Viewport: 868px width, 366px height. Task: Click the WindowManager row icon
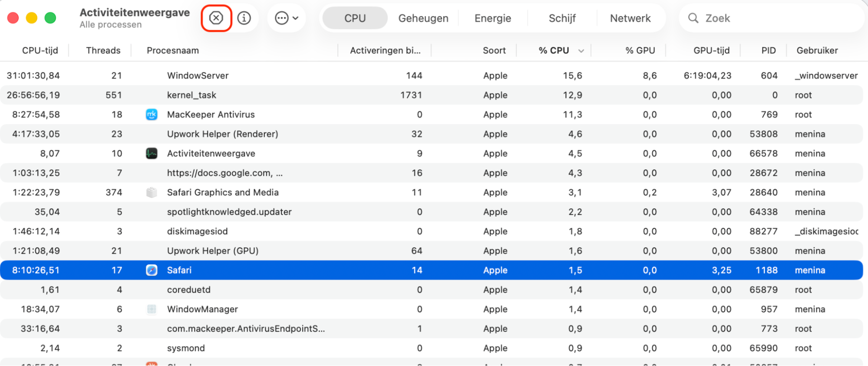(x=152, y=309)
